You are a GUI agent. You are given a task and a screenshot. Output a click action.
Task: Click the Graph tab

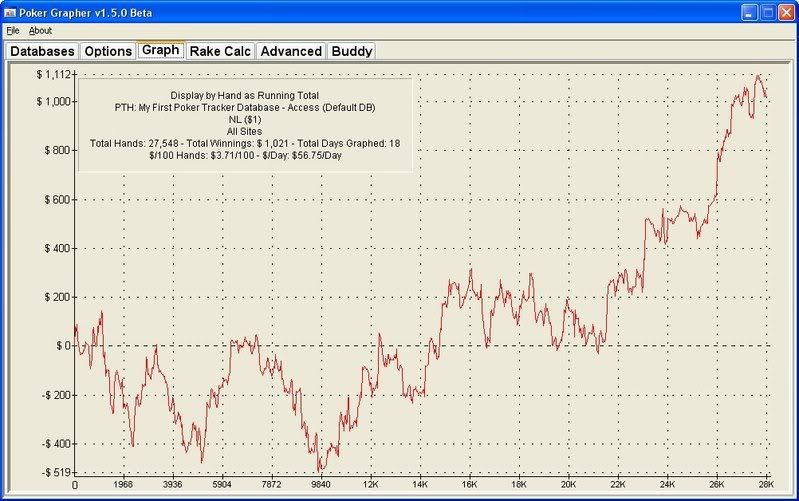(160, 50)
